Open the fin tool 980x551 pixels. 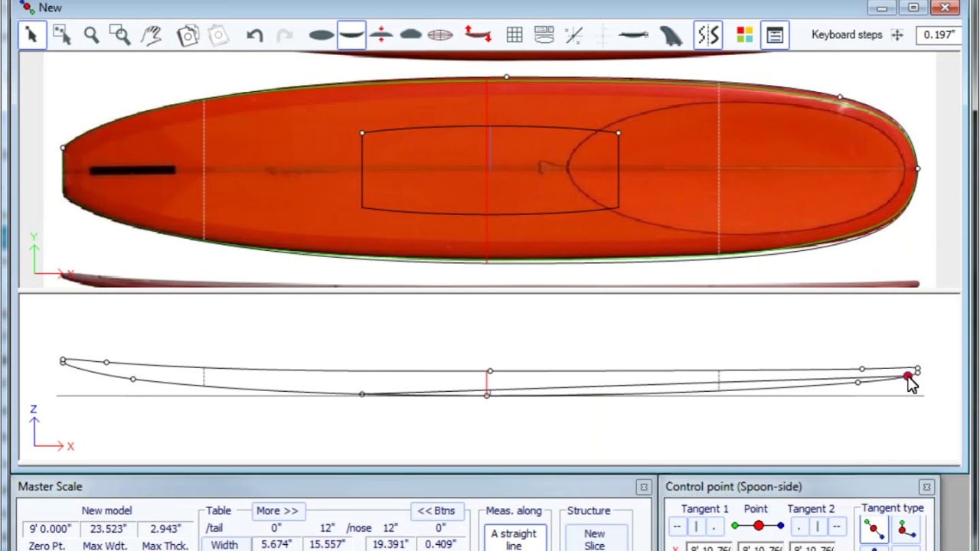pos(671,35)
